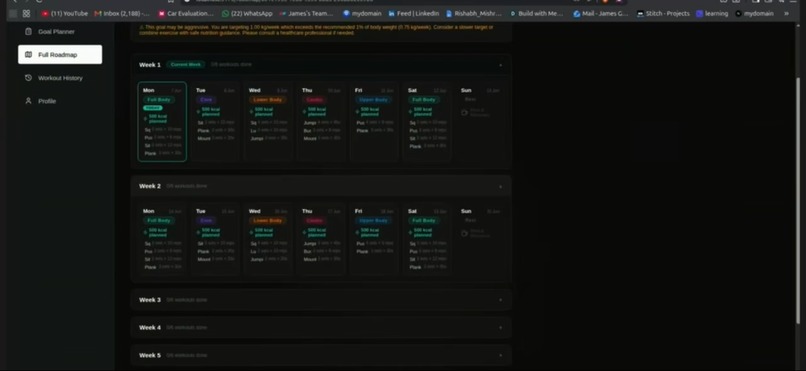The image size is (806, 371).
Task: Collapse Week 2 with its chevron
Action: pyautogui.click(x=500, y=187)
